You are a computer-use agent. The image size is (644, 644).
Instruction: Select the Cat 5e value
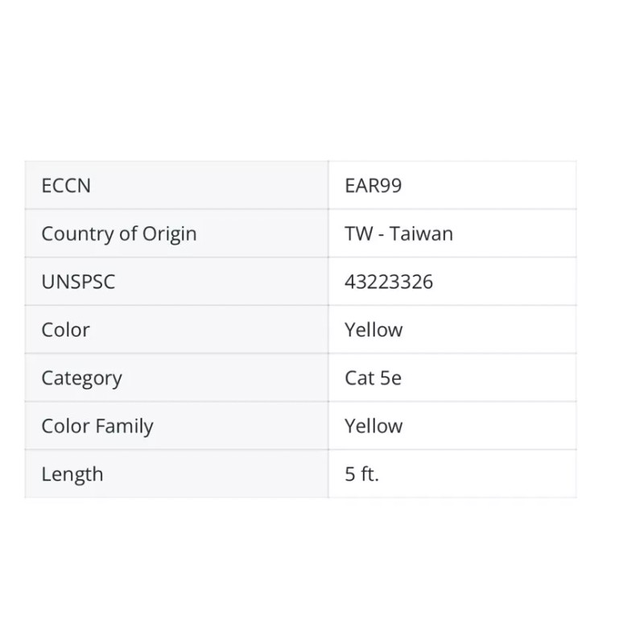373,378
